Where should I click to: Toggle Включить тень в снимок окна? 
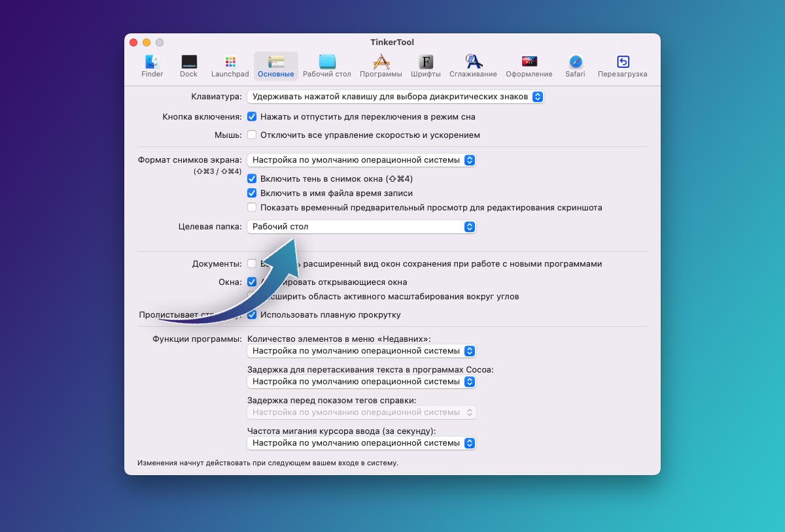(x=252, y=178)
